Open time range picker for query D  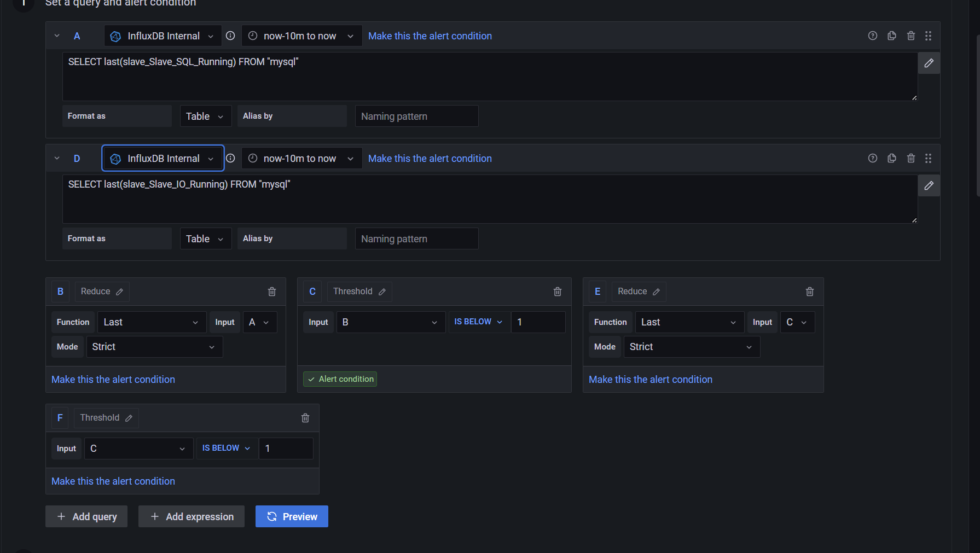(301, 159)
